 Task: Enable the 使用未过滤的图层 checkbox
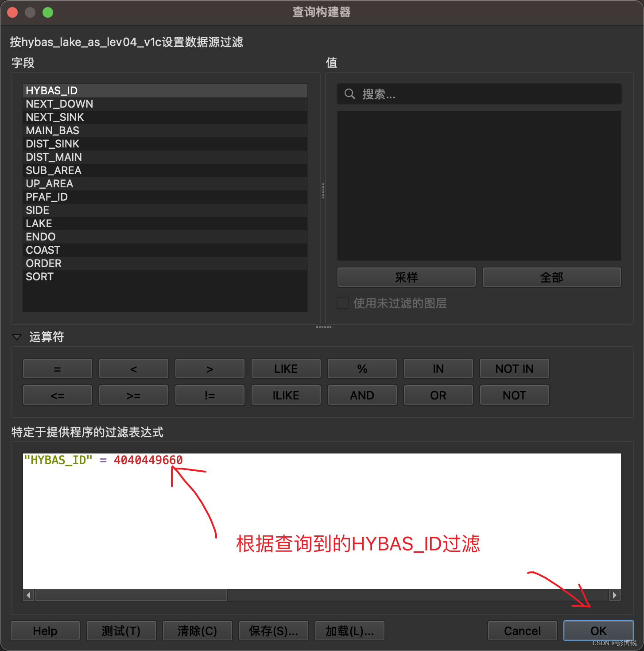tap(343, 303)
